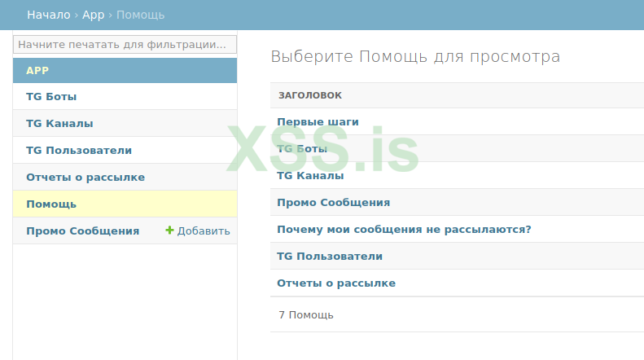Viewport: 644px width, 360px height.
Task: Go to Начало in the breadcrumb
Action: (48, 15)
